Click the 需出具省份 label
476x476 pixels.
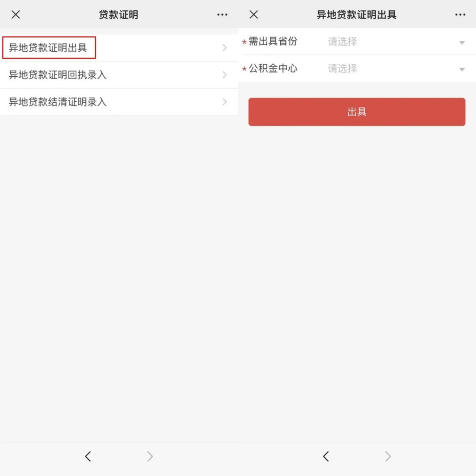tap(273, 41)
